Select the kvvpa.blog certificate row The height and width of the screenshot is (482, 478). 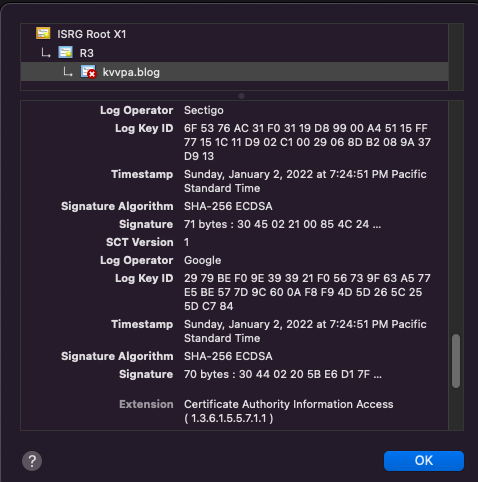pos(234,72)
